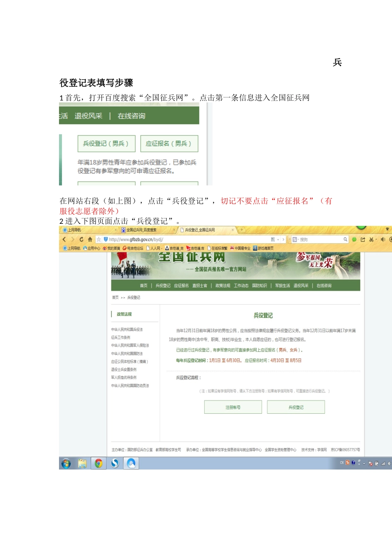The width and height of the screenshot is (392, 555).
Task: Click 兵役登记 button beside 注册帐号
Action: (x=296, y=407)
